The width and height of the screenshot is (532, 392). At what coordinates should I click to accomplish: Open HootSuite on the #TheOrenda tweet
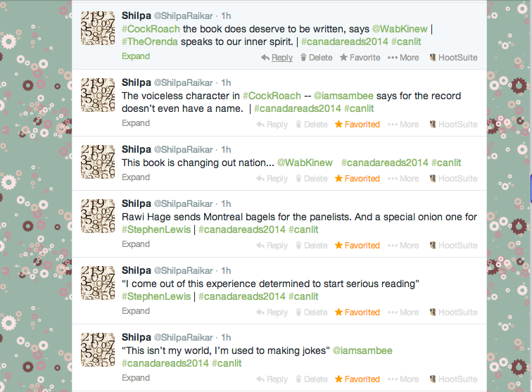tap(453, 58)
